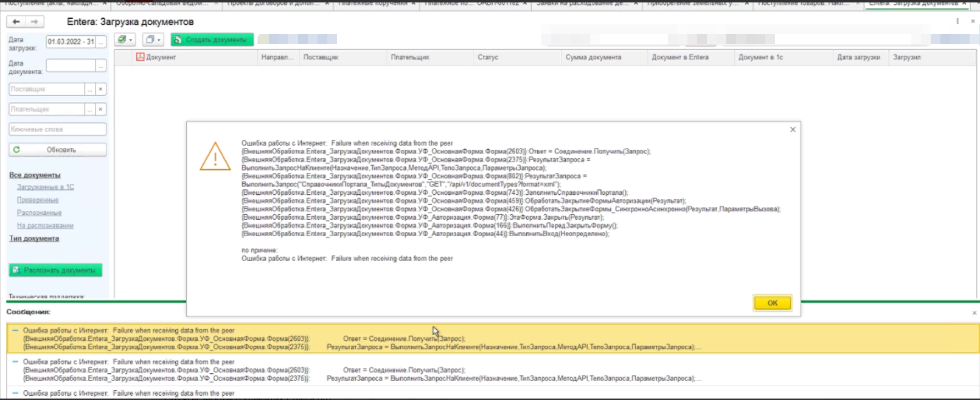
Task: Go forward with the right arrow button
Action: (34, 22)
